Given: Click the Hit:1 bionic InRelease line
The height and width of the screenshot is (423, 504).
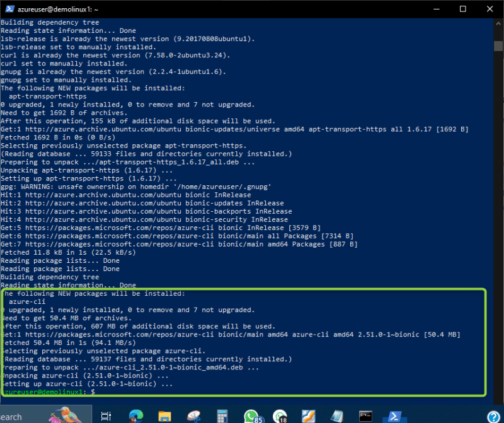Looking at the screenshot, I should (x=125, y=195).
